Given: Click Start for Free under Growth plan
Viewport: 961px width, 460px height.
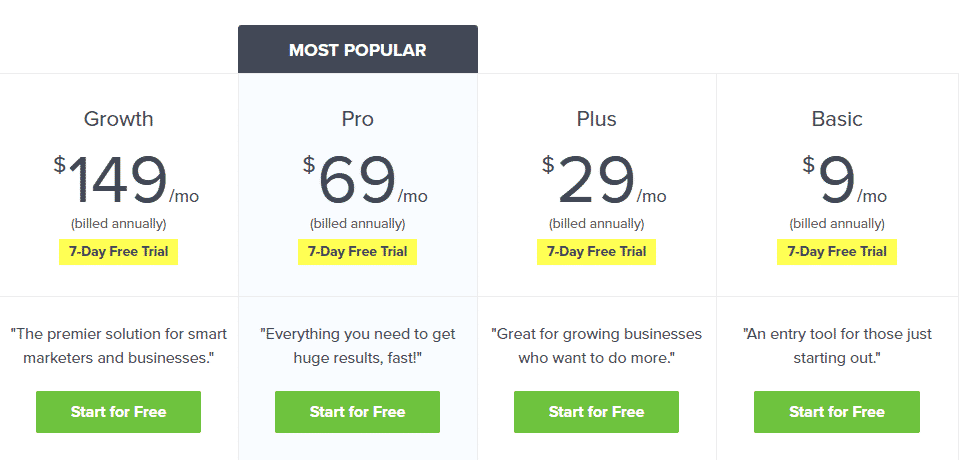Looking at the screenshot, I should 118,412.
